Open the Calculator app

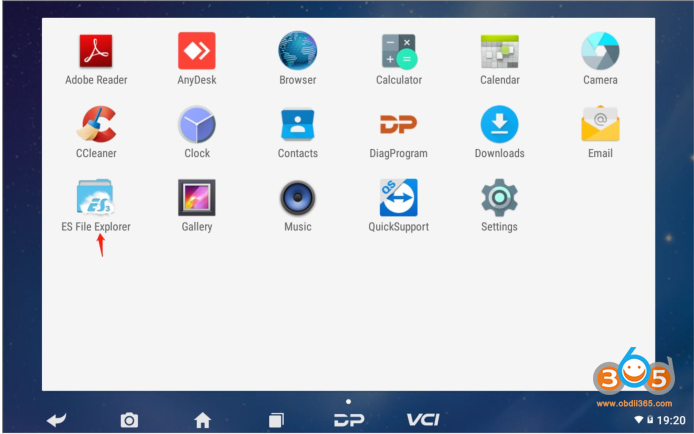click(x=399, y=51)
